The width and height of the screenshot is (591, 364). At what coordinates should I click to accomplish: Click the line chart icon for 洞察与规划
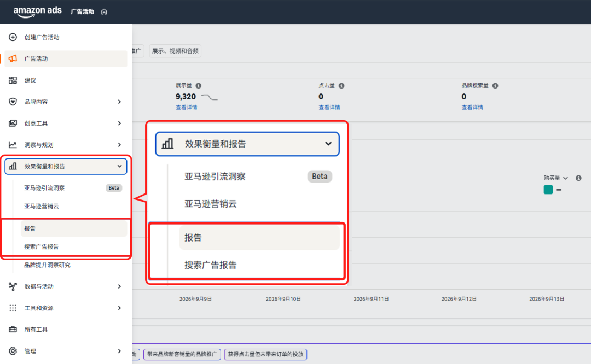point(13,144)
